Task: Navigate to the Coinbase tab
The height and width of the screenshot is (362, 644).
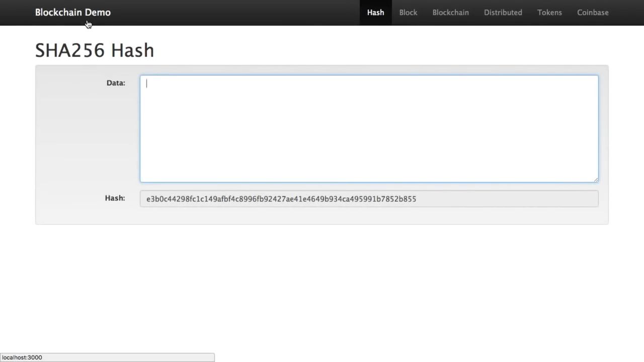Action: point(593,13)
